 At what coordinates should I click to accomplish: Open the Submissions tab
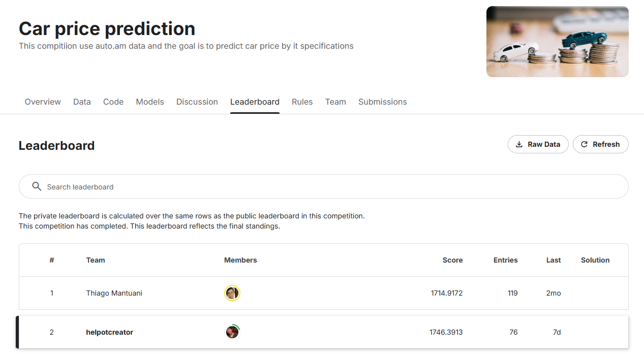(383, 102)
